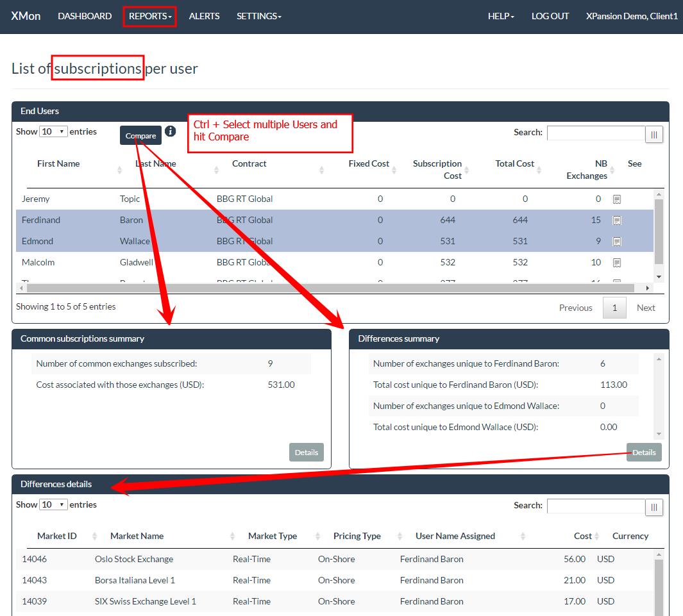683x616 pixels.
Task: Open Differences details entries count dropdown
Action: [53, 505]
